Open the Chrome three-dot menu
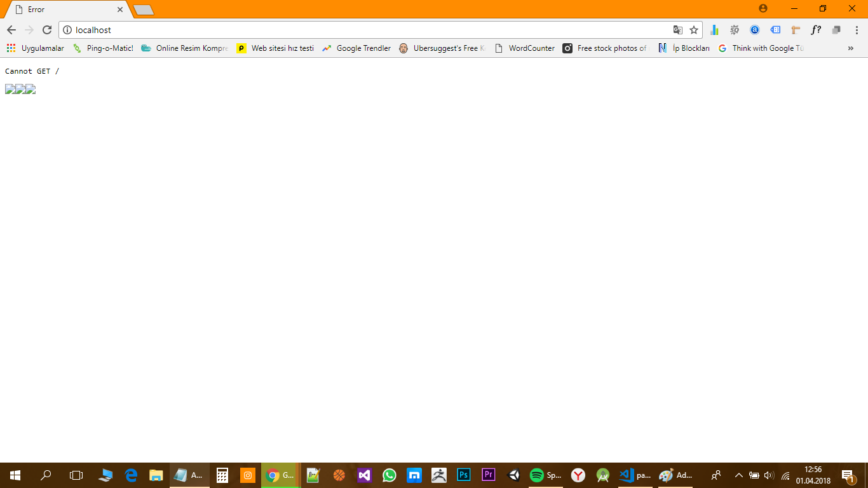This screenshot has width=868, height=488. [x=857, y=29]
